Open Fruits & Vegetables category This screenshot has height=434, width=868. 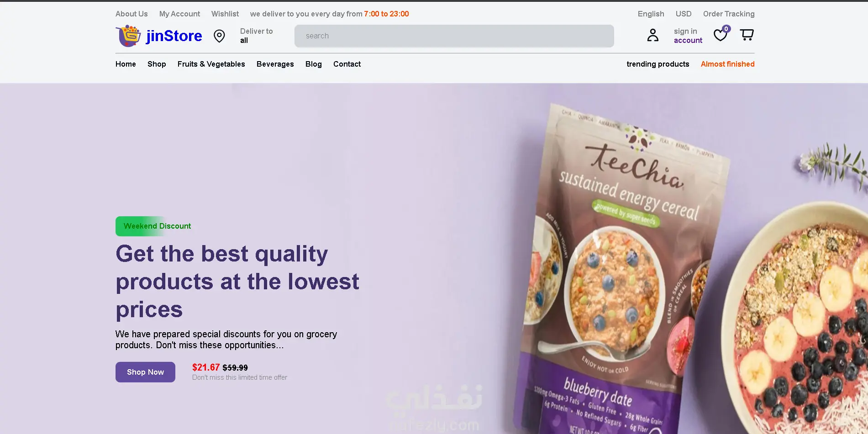pos(211,64)
